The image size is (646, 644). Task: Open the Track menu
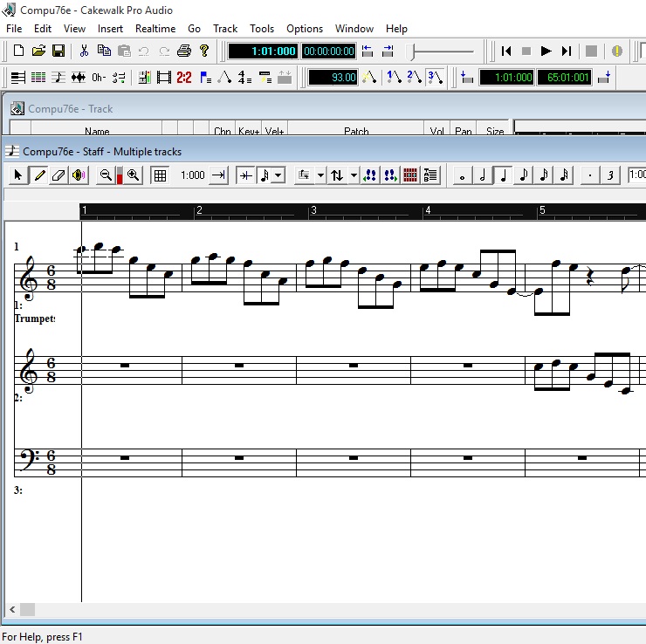point(225,29)
